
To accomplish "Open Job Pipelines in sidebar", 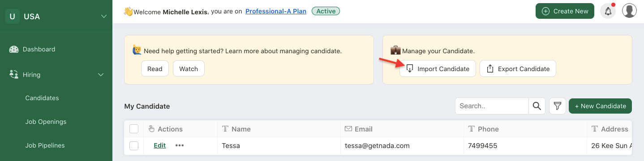I will [x=45, y=145].
